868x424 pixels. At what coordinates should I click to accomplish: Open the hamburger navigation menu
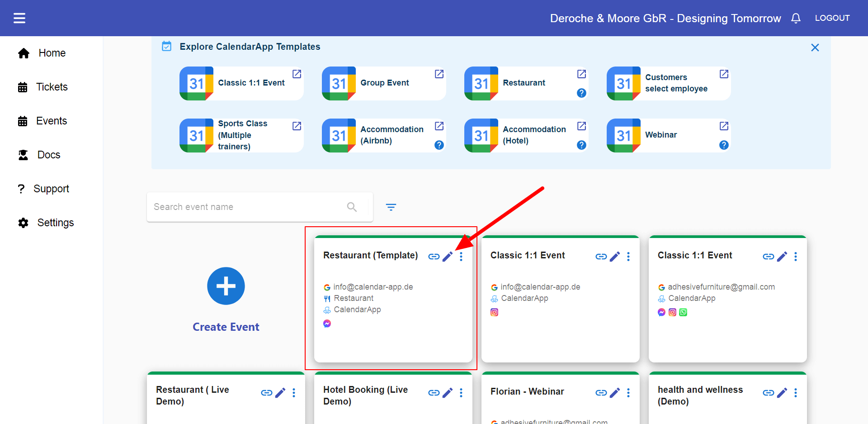click(19, 18)
